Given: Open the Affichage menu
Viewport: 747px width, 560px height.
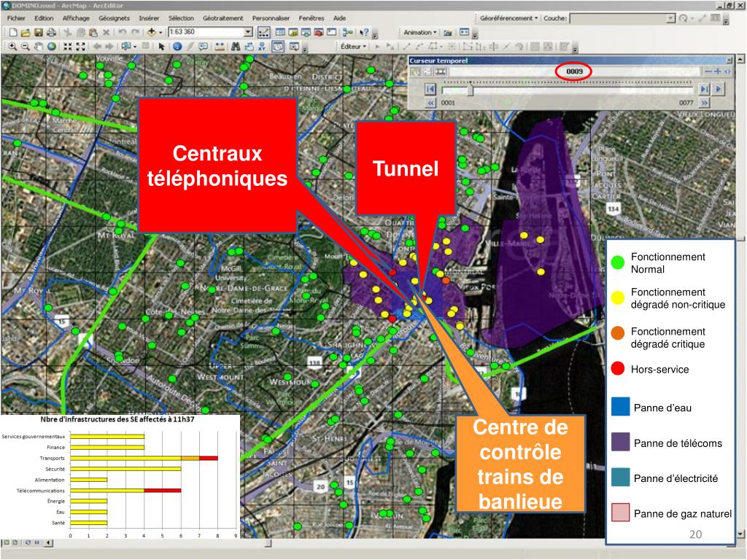Looking at the screenshot, I should coord(76,18).
